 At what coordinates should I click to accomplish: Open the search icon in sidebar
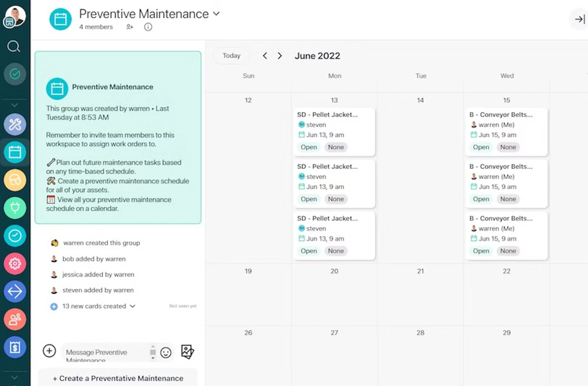point(14,46)
